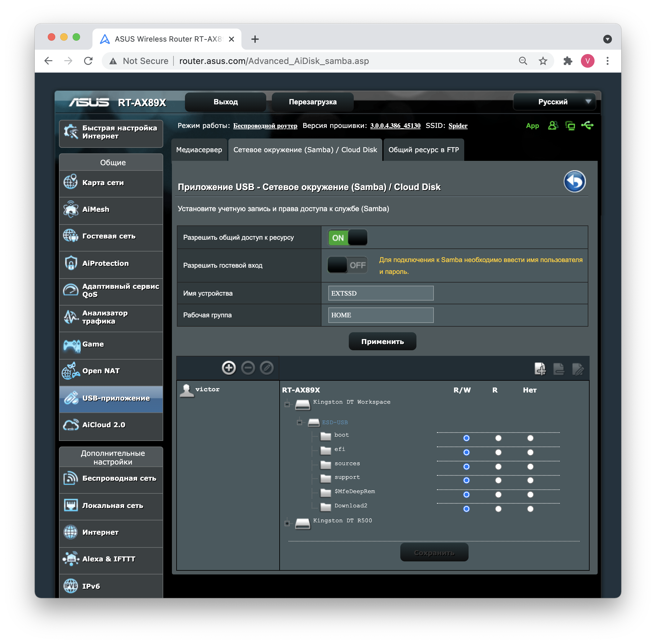This screenshot has height=644, width=656.
Task: Click the Kingston DT R500 drive icon
Action: tap(303, 523)
